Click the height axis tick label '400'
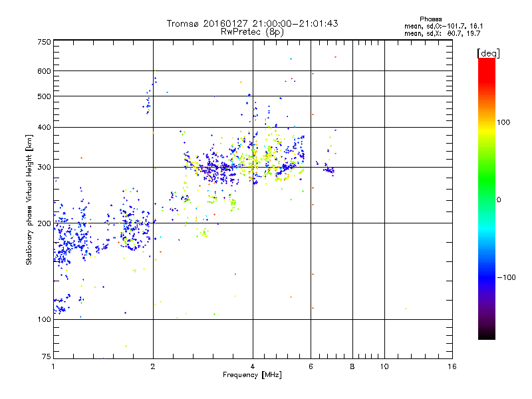 tap(45, 127)
